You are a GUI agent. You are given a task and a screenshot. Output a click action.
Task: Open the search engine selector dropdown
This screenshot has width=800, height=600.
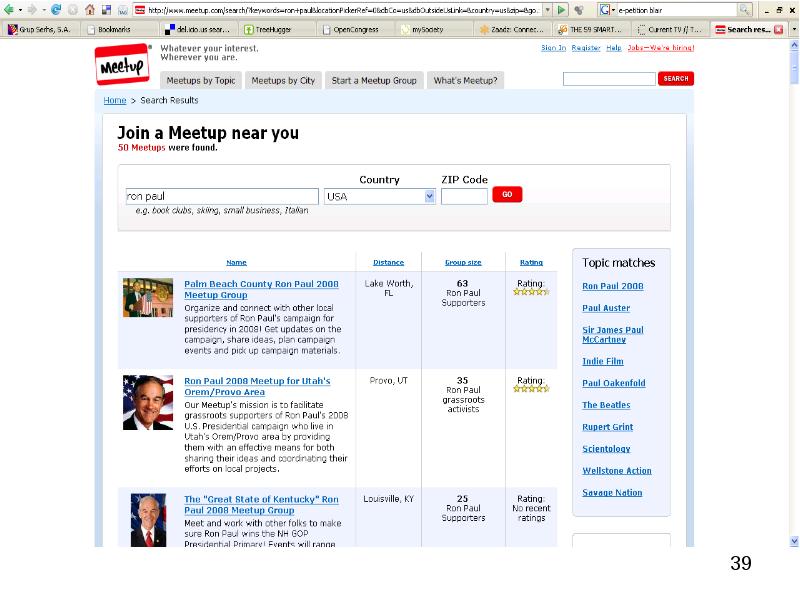(x=606, y=9)
